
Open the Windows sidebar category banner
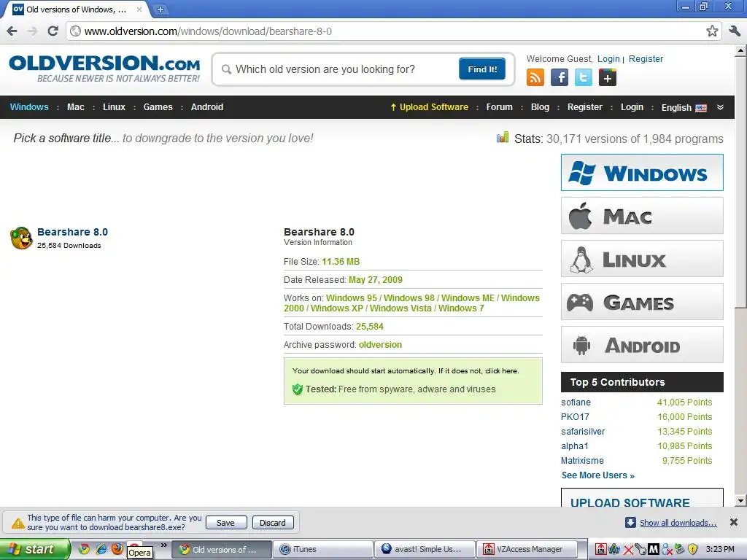tap(642, 172)
